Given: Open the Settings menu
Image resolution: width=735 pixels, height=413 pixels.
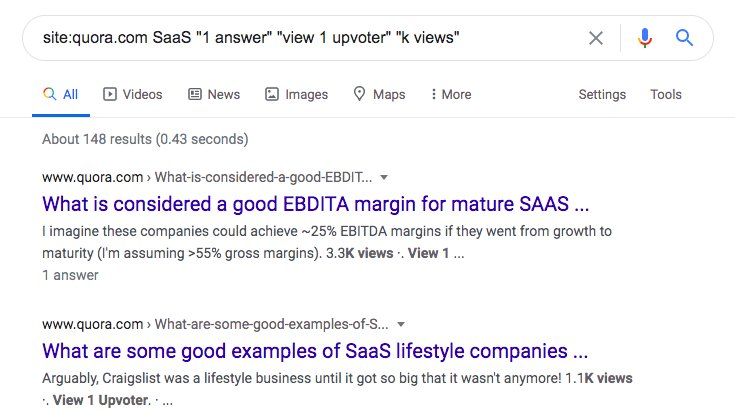Looking at the screenshot, I should (602, 94).
